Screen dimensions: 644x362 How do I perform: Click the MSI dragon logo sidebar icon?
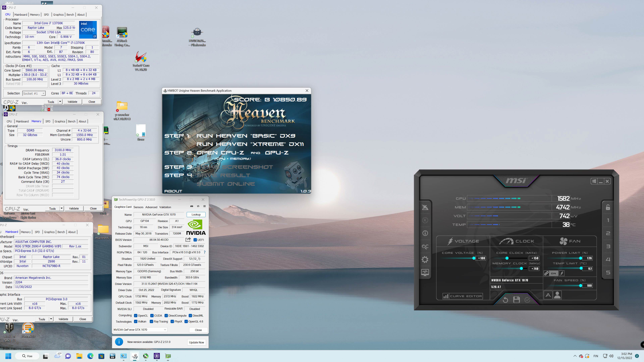425,207
